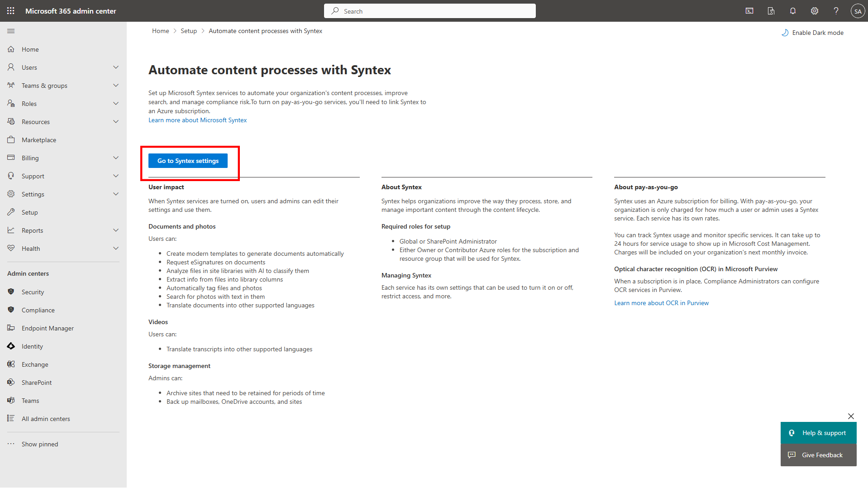Click the Health heart icon
The height and width of the screenshot is (488, 868).
11,249
